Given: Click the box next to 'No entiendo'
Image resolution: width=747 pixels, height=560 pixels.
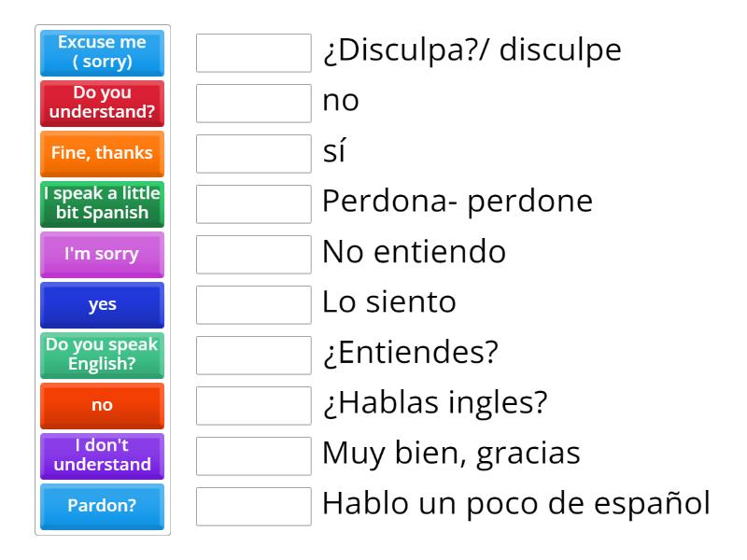Looking at the screenshot, I should pos(253,253).
